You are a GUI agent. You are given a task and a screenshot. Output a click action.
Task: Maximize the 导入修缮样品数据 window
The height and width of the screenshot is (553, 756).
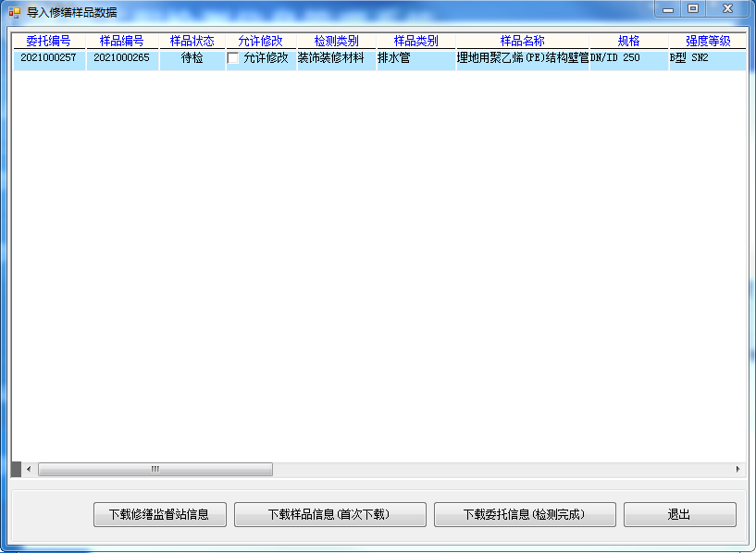(x=693, y=8)
